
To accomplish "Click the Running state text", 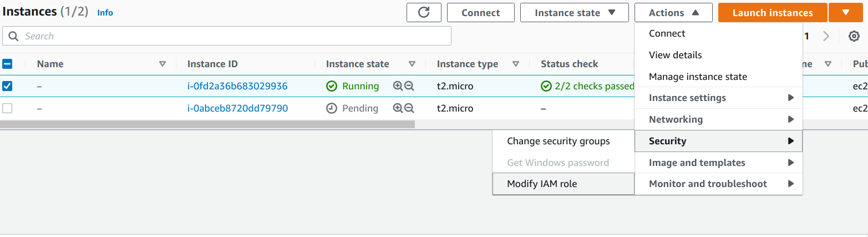I will click(361, 86).
